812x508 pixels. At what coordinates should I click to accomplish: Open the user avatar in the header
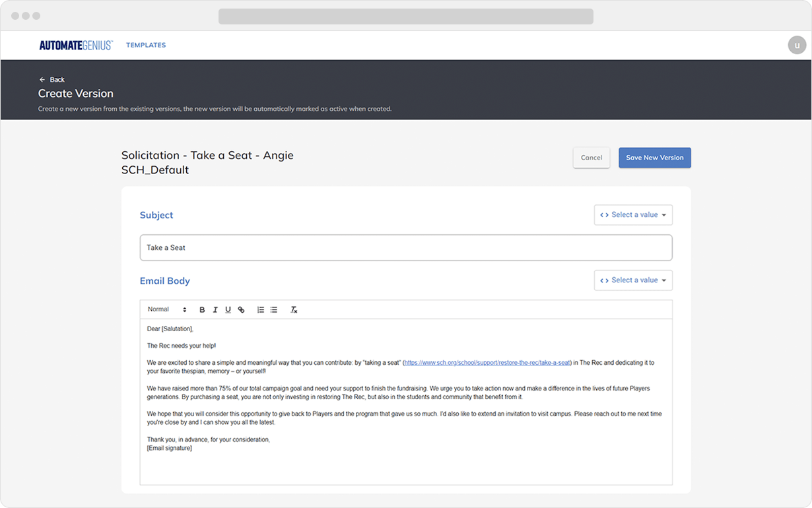[x=797, y=45]
